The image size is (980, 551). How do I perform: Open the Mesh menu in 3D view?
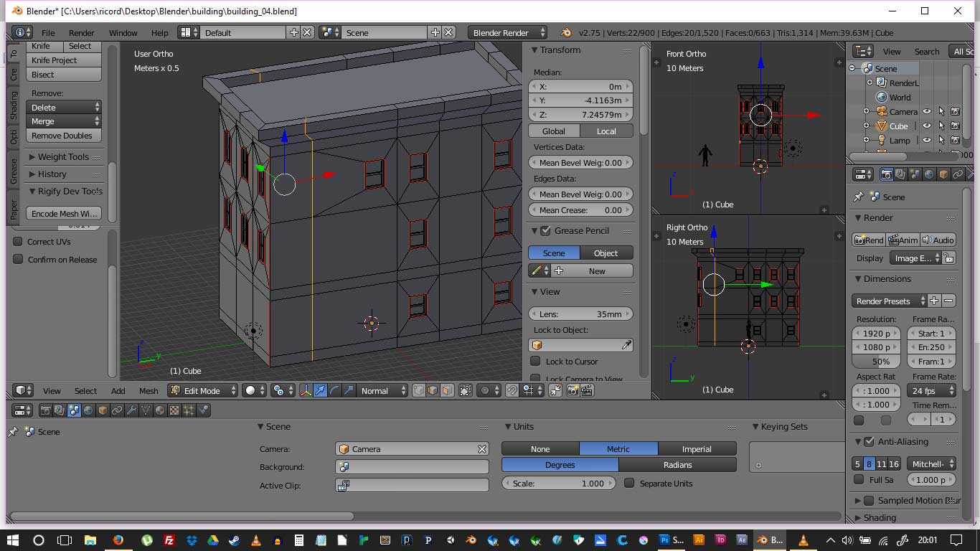pyautogui.click(x=149, y=391)
